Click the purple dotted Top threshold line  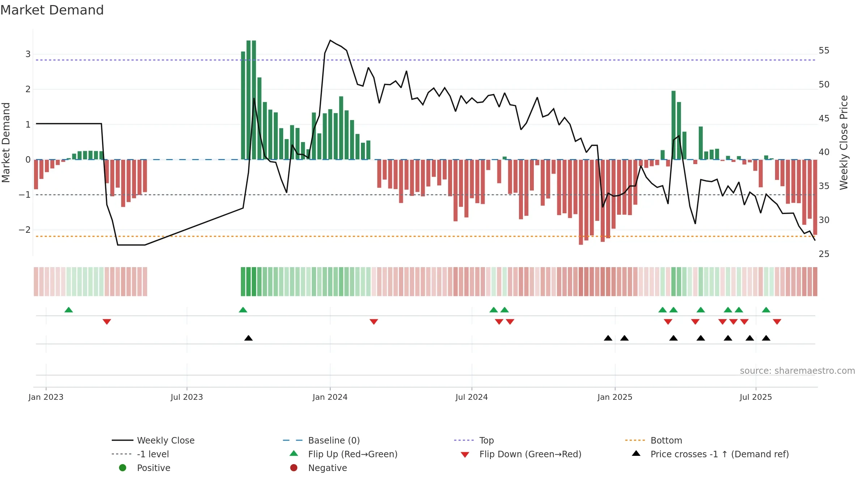tap(425, 60)
